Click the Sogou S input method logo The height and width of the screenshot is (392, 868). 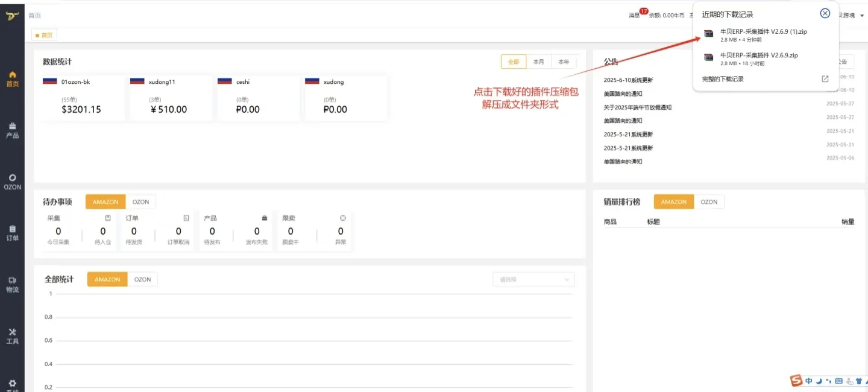tap(796, 381)
